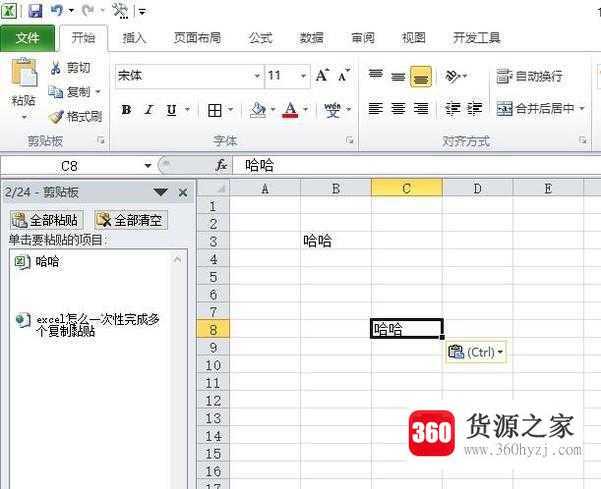Click the formula bar containing 哈哈
This screenshot has width=601, height=489.
tap(416, 166)
